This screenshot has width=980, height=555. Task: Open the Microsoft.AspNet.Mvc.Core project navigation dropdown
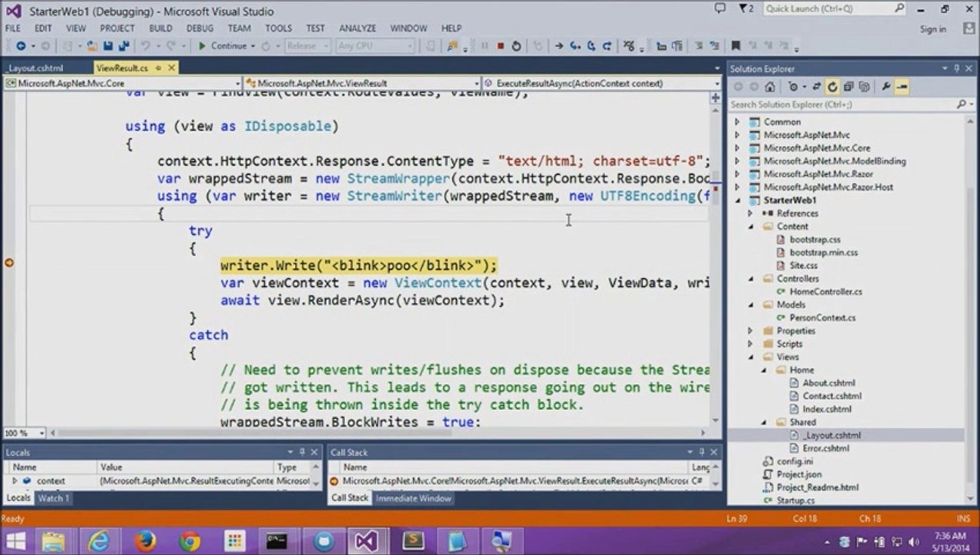pyautogui.click(x=123, y=83)
